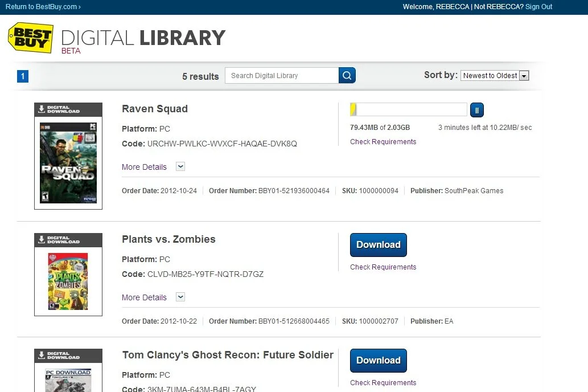Click Digital Download banner above Raven Squad
The height and width of the screenshot is (392, 588).
tap(68, 109)
